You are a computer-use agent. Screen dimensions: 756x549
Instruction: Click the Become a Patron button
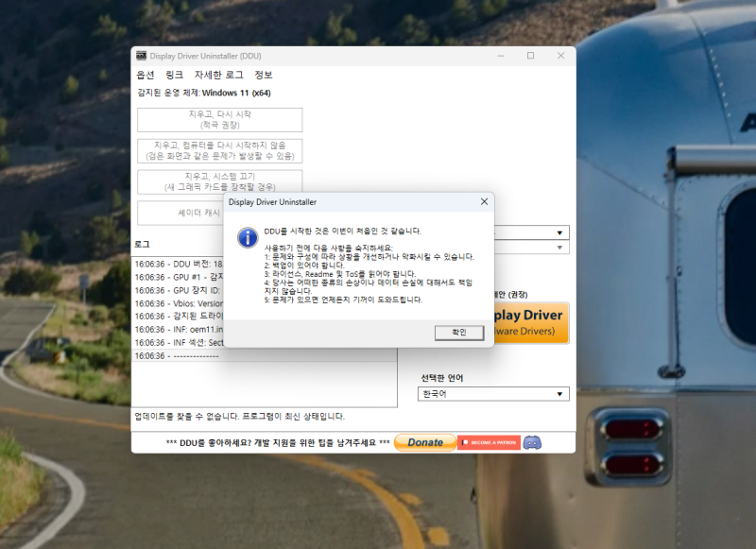[489, 442]
